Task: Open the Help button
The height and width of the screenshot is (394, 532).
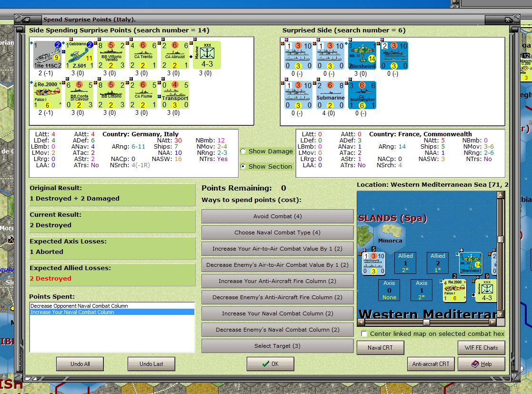Action: [x=482, y=364]
